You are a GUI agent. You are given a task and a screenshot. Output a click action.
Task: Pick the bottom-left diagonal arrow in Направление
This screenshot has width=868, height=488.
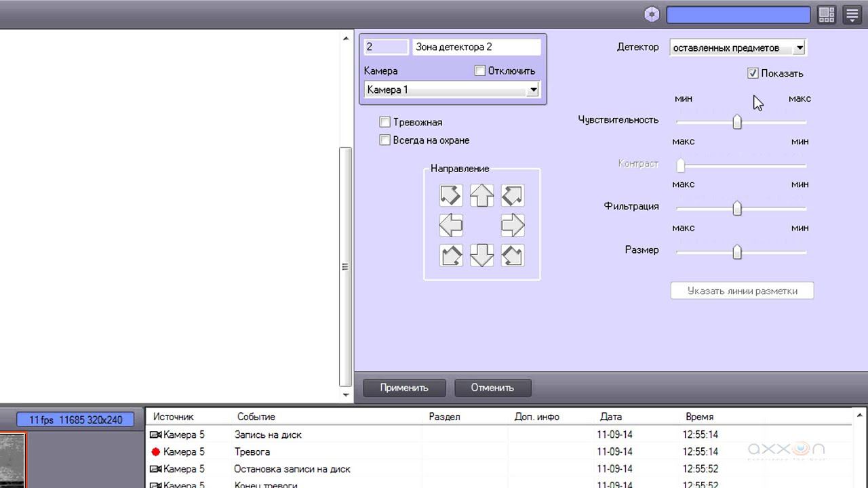(x=451, y=256)
